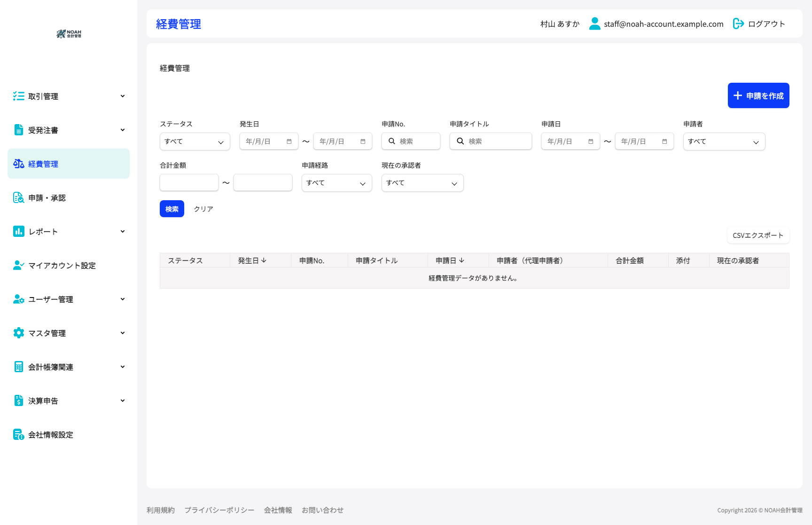The width and height of the screenshot is (812, 525).
Task: Focus the 合計金額 minimum amount field
Action: pyautogui.click(x=189, y=182)
